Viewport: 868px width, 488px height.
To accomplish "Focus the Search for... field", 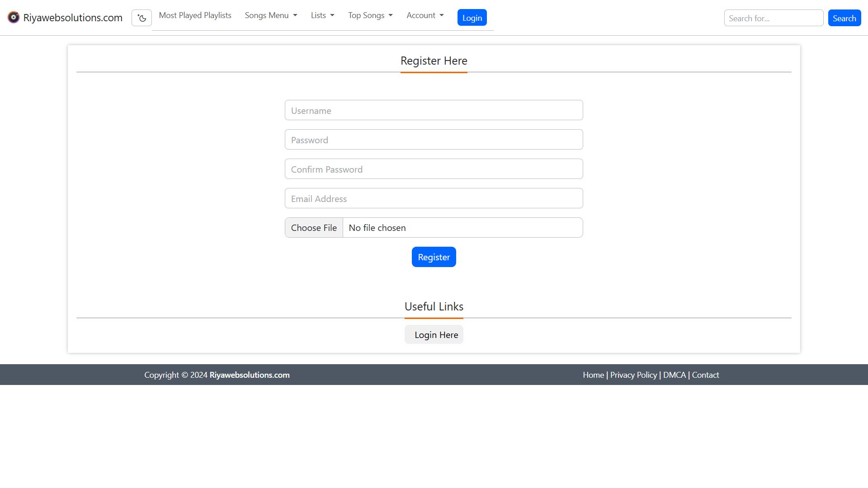I will [773, 18].
